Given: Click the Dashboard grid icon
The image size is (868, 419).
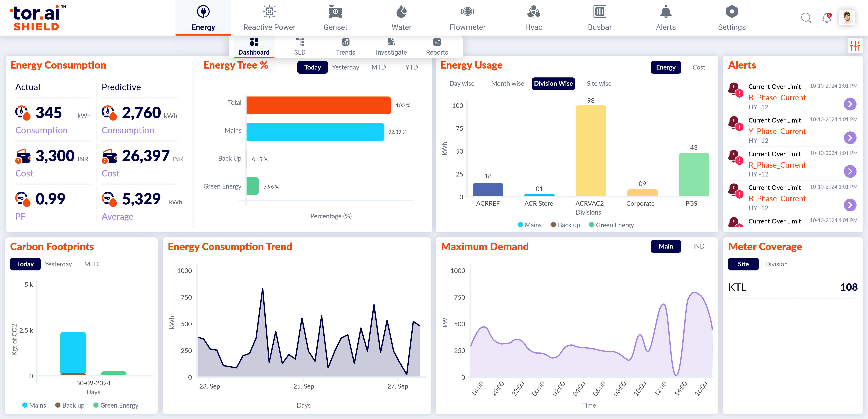Looking at the screenshot, I should click(x=254, y=42).
